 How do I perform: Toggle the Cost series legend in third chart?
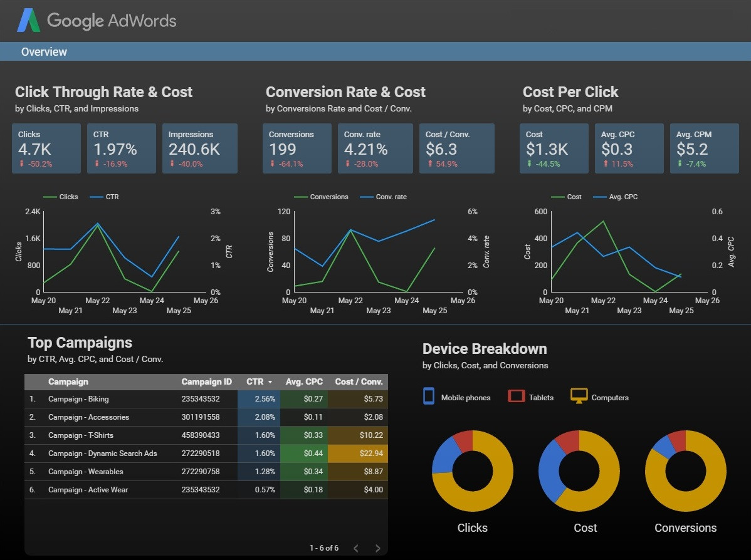point(566,197)
